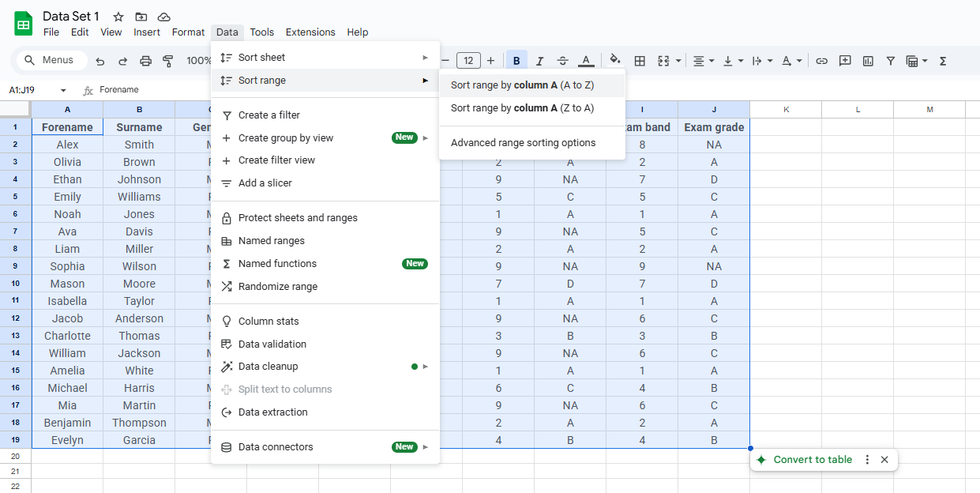Open the Name box dropdown arrow
This screenshot has width=980, height=493.
63,91
